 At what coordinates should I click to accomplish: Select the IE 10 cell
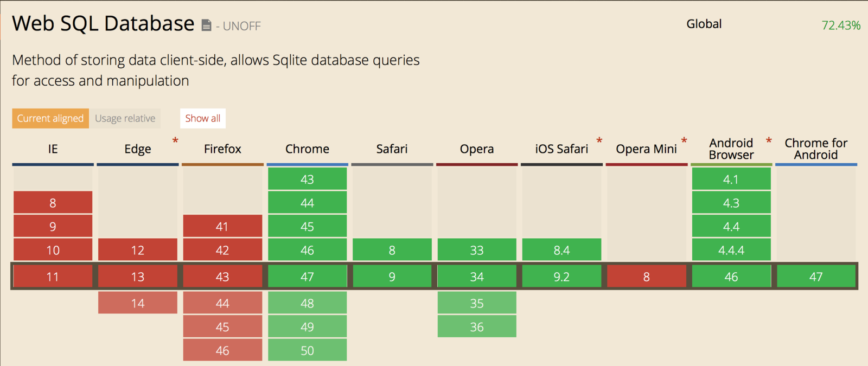pyautogui.click(x=53, y=250)
